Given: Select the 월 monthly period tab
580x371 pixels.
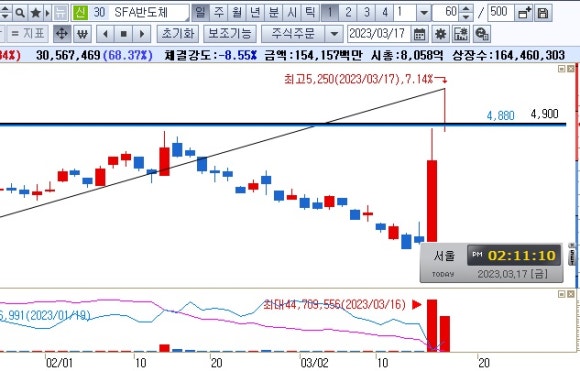Looking at the screenshot, I should click(237, 13).
